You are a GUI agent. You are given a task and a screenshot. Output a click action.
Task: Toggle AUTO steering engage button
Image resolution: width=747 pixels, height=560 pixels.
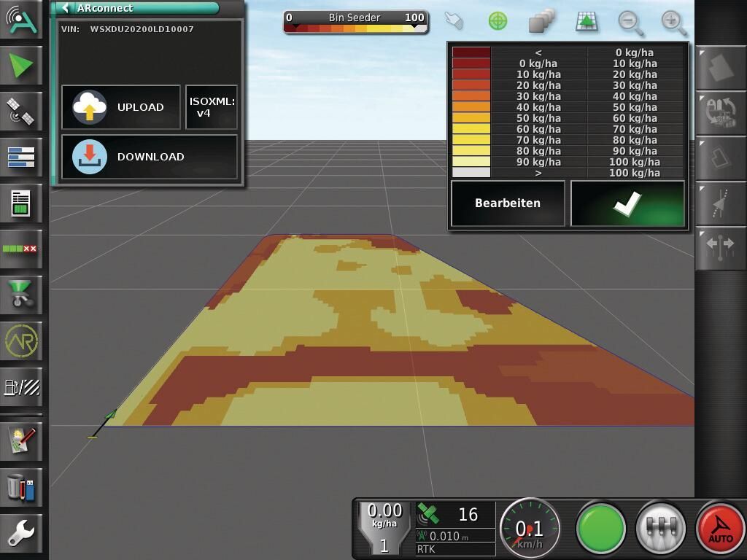coord(720,528)
